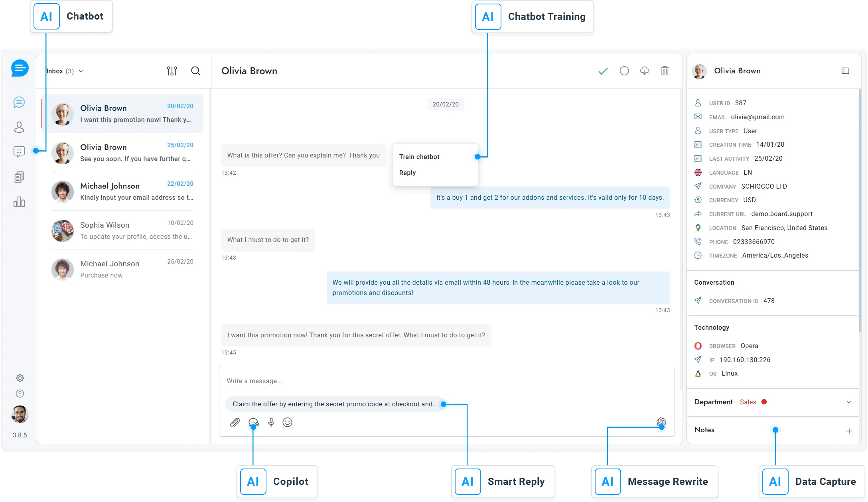868x502 pixels.
Task: Attach a file with paperclip icon
Action: click(x=235, y=422)
